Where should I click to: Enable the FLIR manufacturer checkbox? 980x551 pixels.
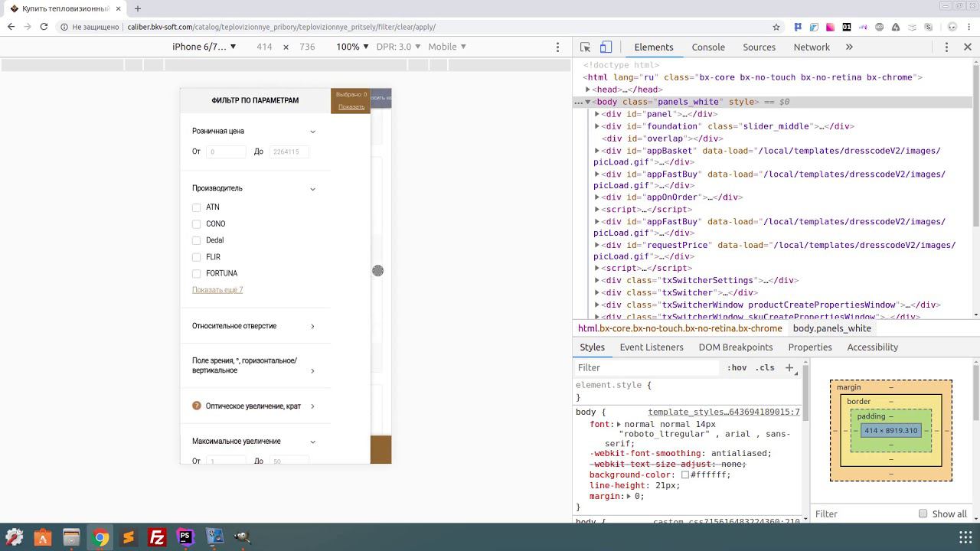coord(196,257)
